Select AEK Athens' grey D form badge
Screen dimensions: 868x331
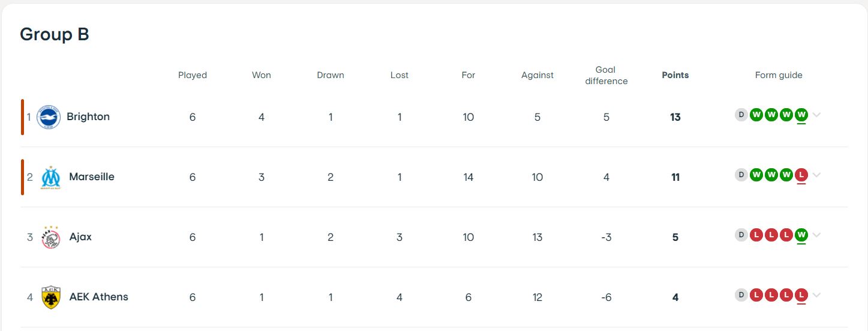point(741,295)
